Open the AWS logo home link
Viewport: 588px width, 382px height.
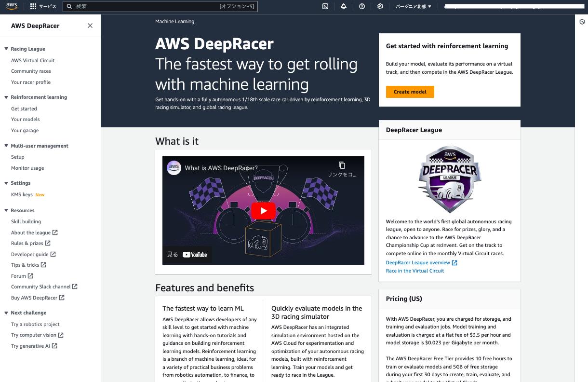tap(12, 6)
